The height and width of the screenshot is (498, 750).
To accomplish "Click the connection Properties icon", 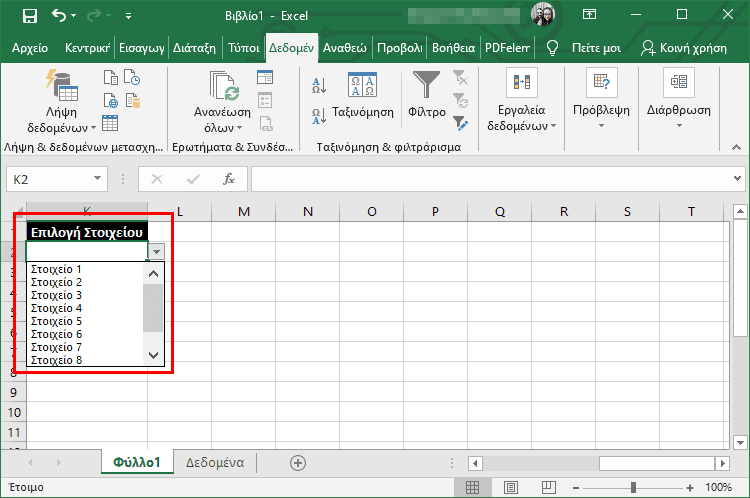I will pos(265,100).
